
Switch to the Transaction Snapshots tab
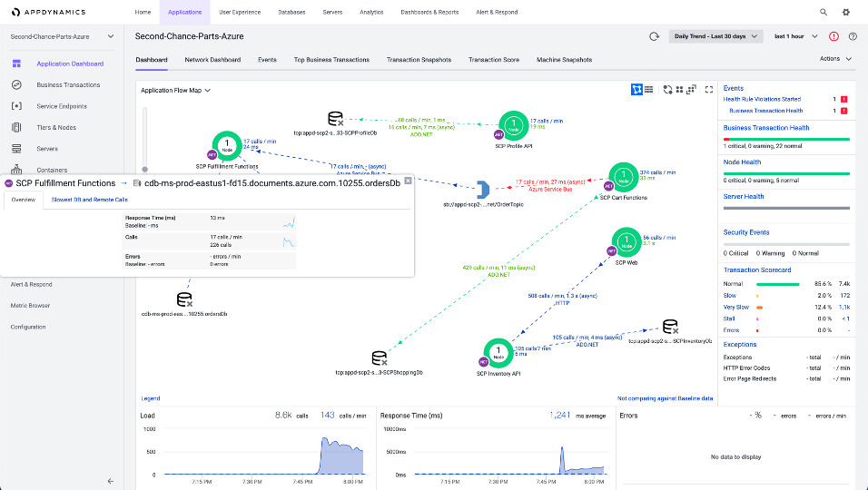pyautogui.click(x=419, y=60)
